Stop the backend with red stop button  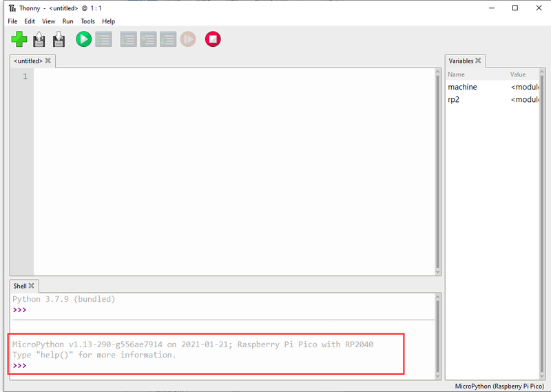pyautogui.click(x=213, y=39)
